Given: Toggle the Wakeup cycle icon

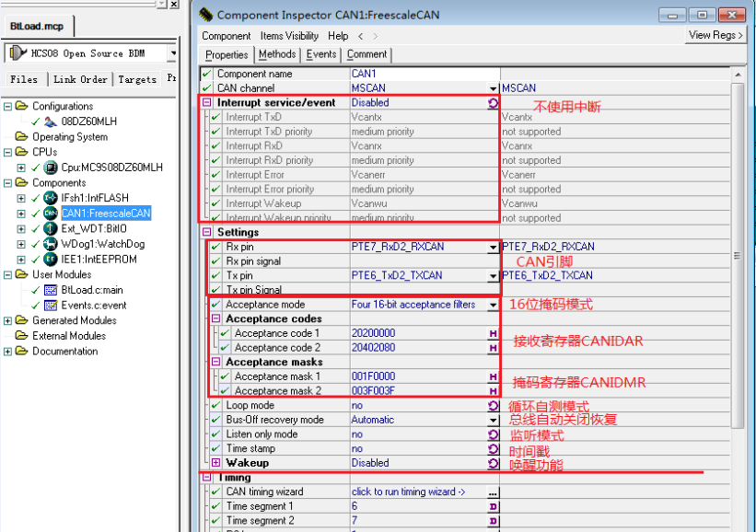Looking at the screenshot, I should (493, 464).
